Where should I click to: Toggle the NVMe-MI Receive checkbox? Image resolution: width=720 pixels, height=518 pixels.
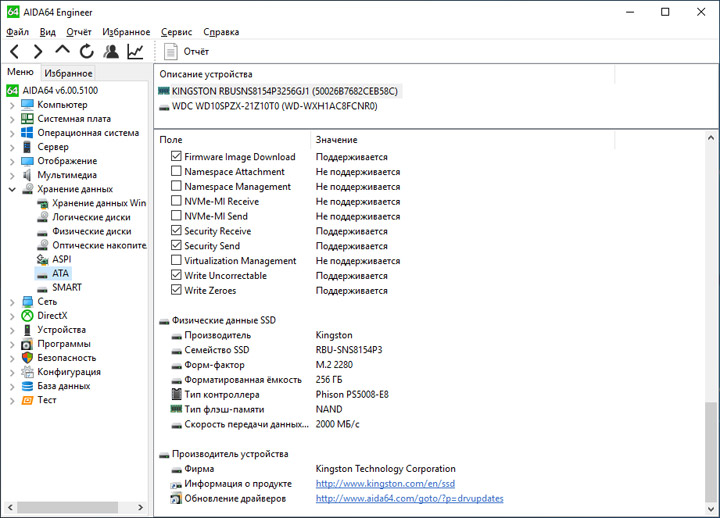point(176,201)
